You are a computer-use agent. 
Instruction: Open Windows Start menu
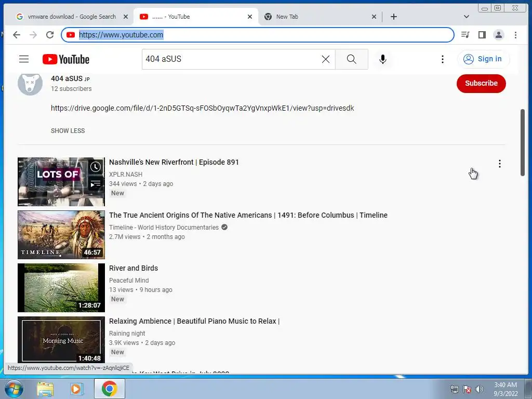tap(14, 389)
